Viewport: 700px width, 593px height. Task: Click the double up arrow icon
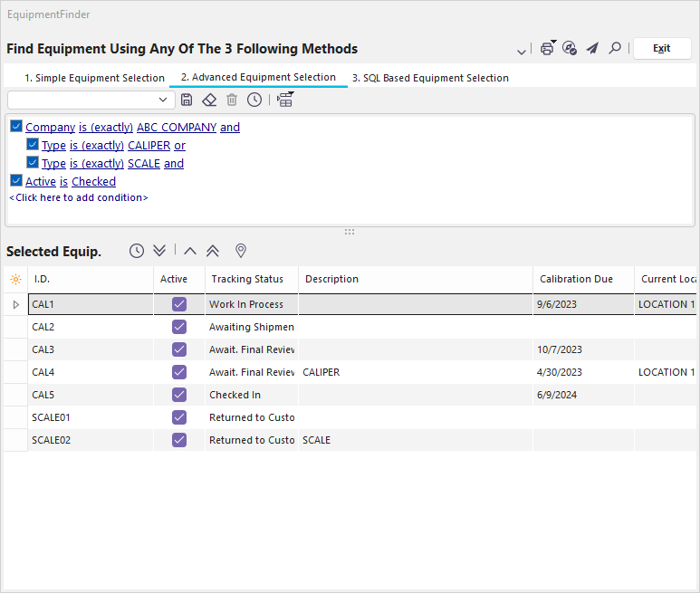click(x=213, y=251)
